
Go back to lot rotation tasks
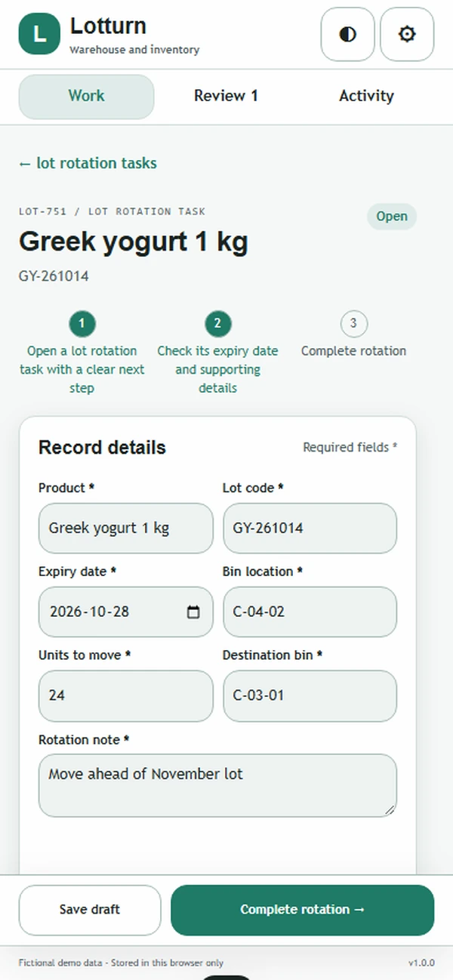[88, 163]
